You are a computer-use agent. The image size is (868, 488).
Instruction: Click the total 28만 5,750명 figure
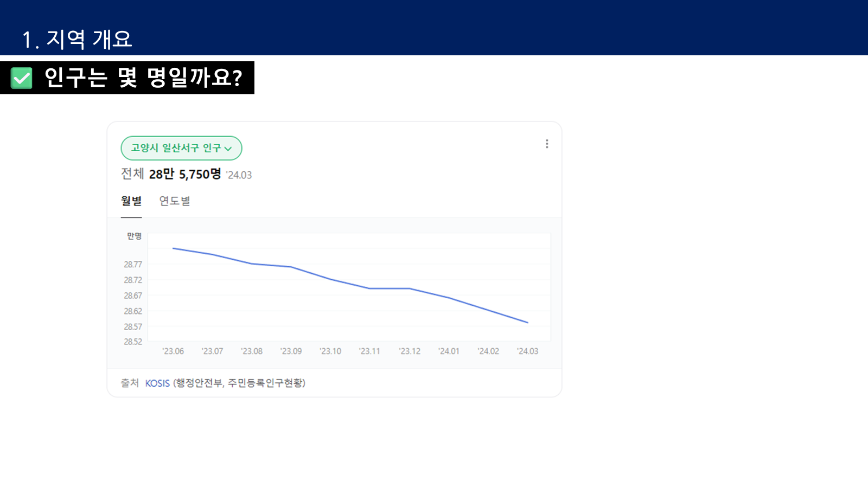coord(185,174)
